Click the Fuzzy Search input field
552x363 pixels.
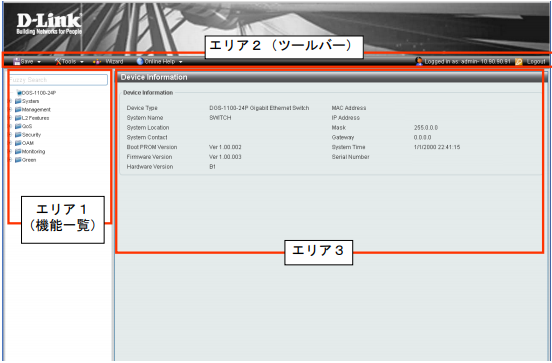click(58, 80)
